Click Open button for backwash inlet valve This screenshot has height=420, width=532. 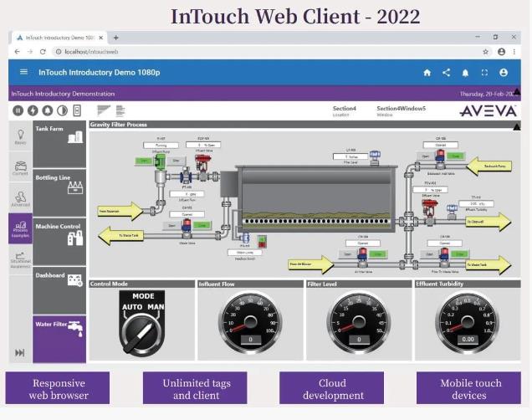click(x=426, y=156)
